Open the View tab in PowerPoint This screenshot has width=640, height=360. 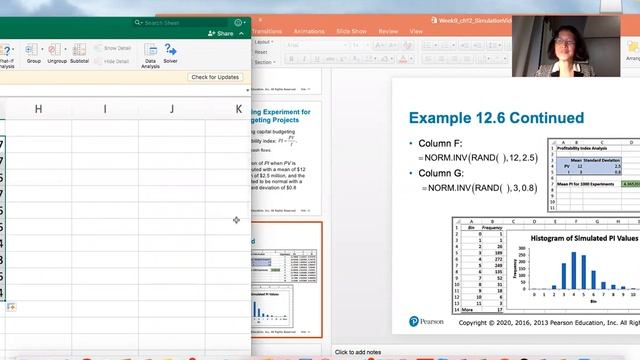point(416,31)
